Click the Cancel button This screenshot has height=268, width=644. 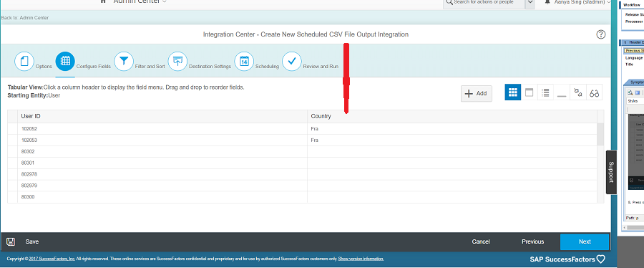click(481, 241)
